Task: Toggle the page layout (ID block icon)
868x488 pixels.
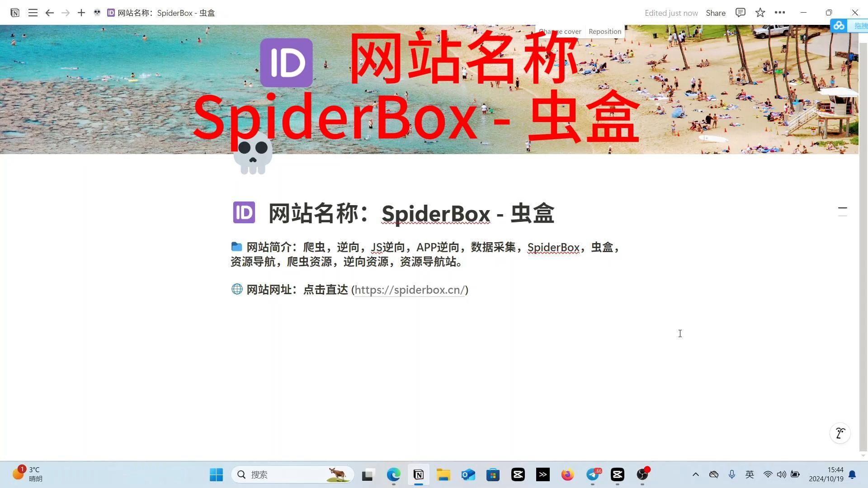Action: [x=244, y=213]
